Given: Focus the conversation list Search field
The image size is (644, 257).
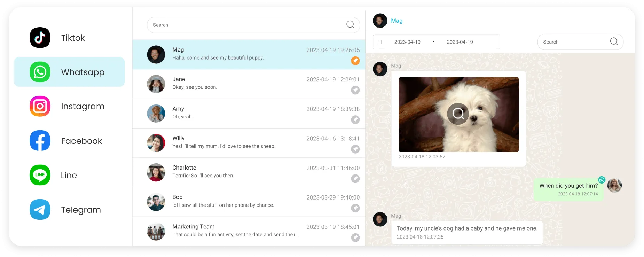Looking at the screenshot, I should click(x=253, y=25).
